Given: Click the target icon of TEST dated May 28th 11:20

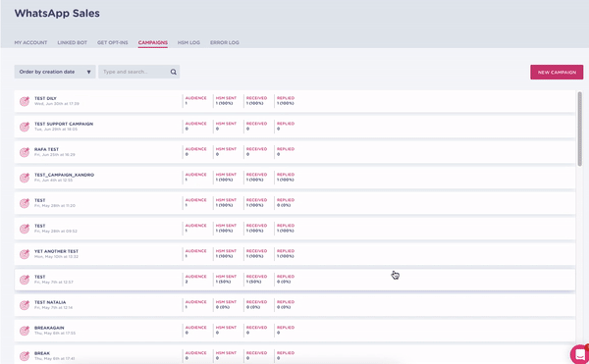Looking at the screenshot, I should coord(25,203).
